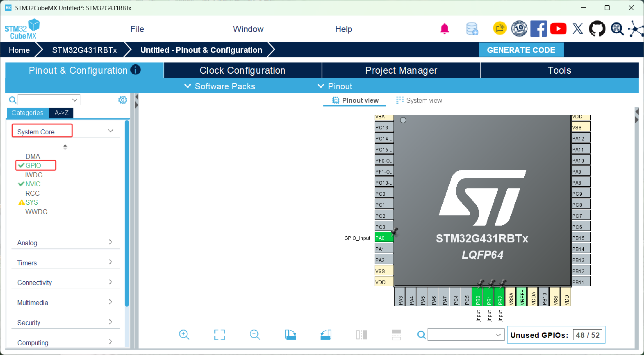Open the pin search combo box

point(466,335)
